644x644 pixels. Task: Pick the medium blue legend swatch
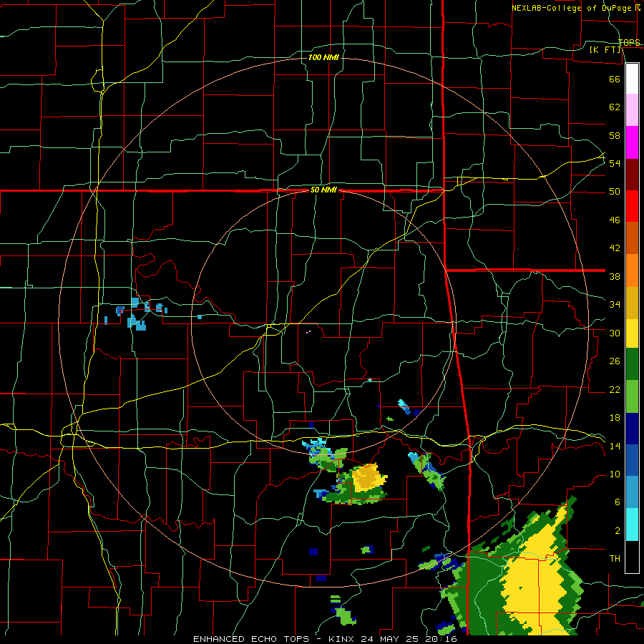[632, 460]
